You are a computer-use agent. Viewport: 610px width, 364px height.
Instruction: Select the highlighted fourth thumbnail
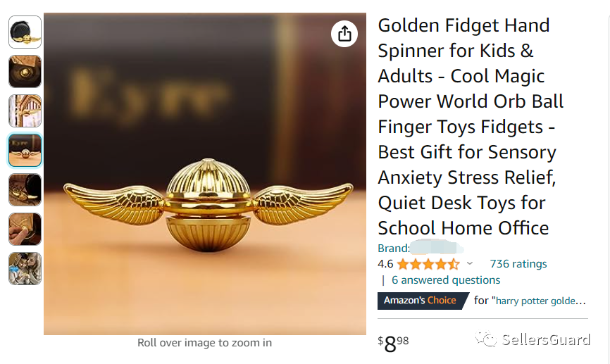[25, 150]
